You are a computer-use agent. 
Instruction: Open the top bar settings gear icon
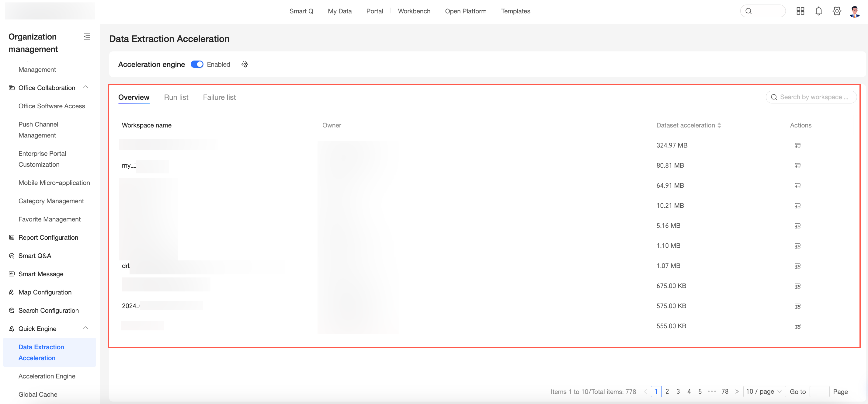pos(837,11)
